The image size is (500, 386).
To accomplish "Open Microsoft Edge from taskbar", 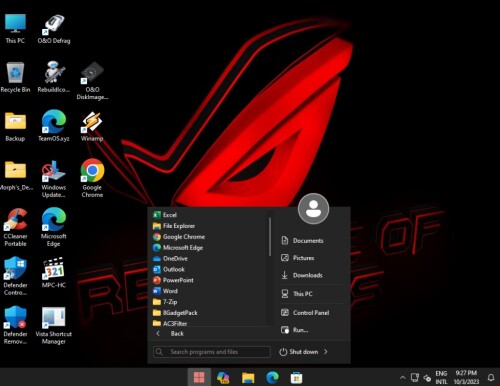I will tap(272, 377).
